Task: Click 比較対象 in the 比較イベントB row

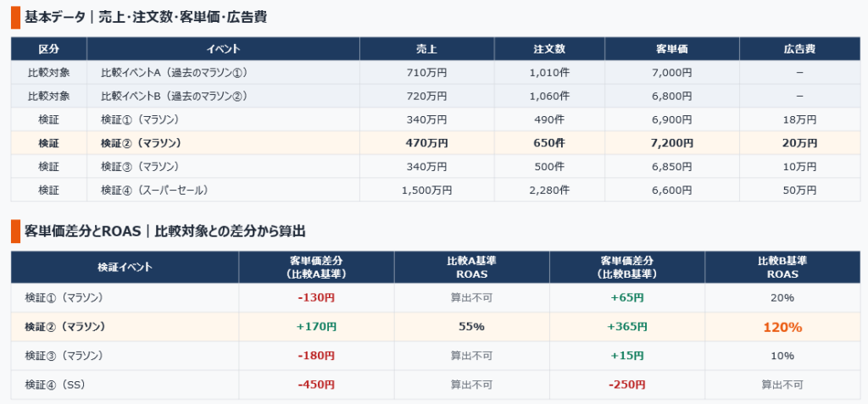Action: point(48,96)
